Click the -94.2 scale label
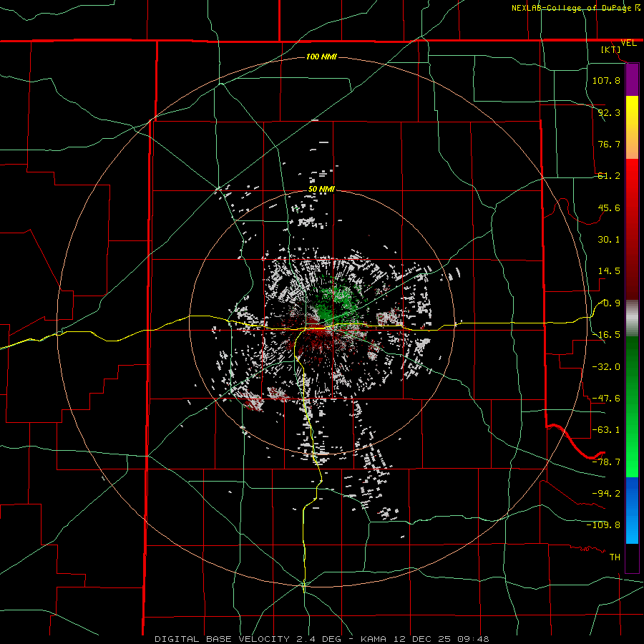 click(606, 493)
